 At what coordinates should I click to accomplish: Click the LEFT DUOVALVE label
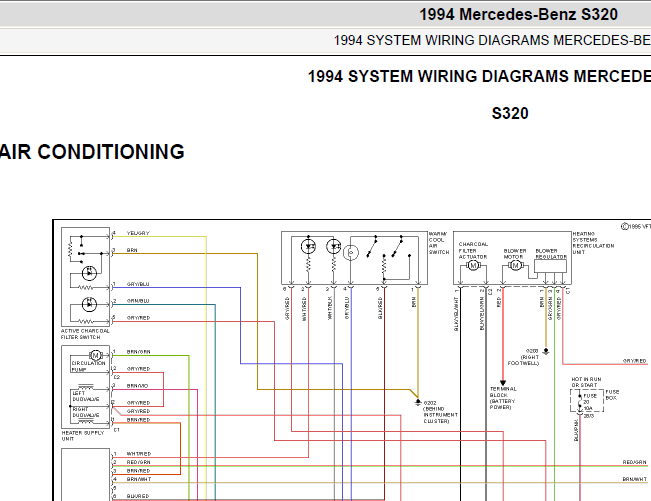(86, 396)
